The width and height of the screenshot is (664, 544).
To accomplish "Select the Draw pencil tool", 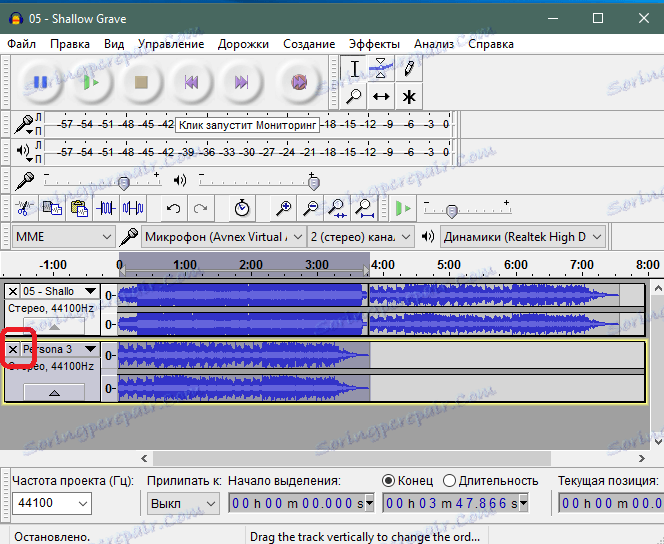I will (x=409, y=69).
